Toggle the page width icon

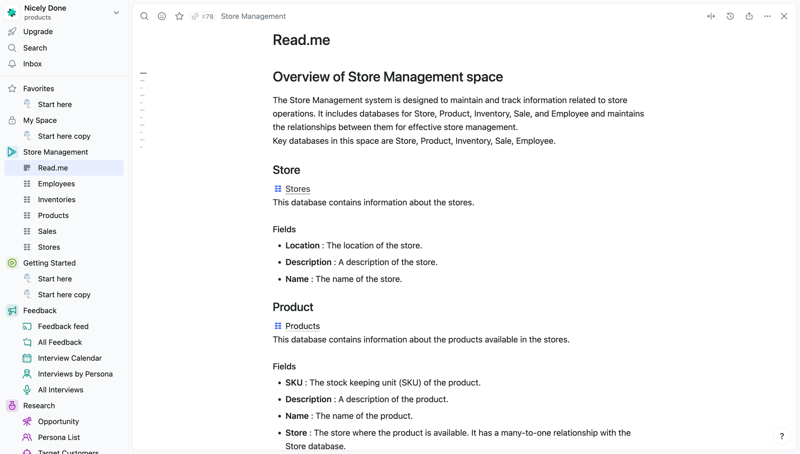coord(711,16)
